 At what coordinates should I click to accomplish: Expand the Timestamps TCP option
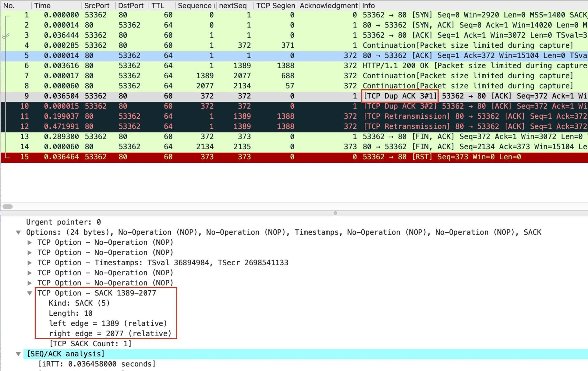30,263
